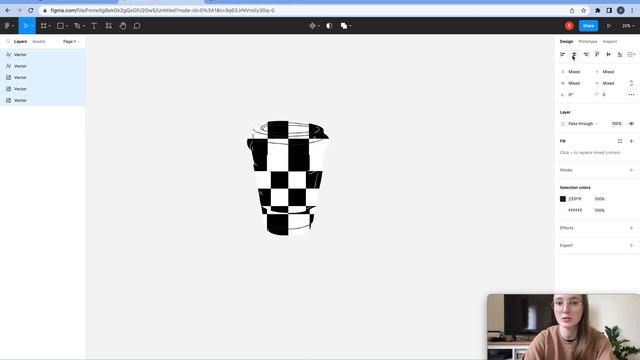Click the X position field showing Mixed
The width and height of the screenshot is (640, 360).
[574, 71]
